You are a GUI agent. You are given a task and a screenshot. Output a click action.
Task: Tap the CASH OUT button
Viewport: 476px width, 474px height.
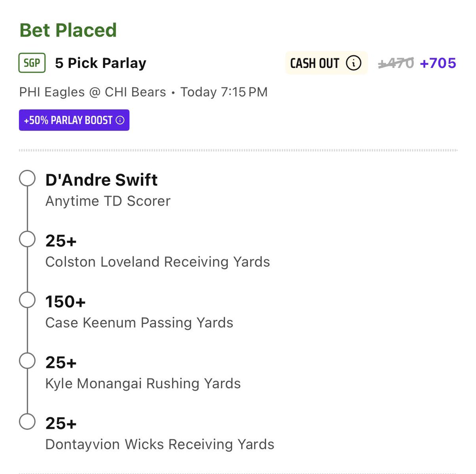coord(326,63)
